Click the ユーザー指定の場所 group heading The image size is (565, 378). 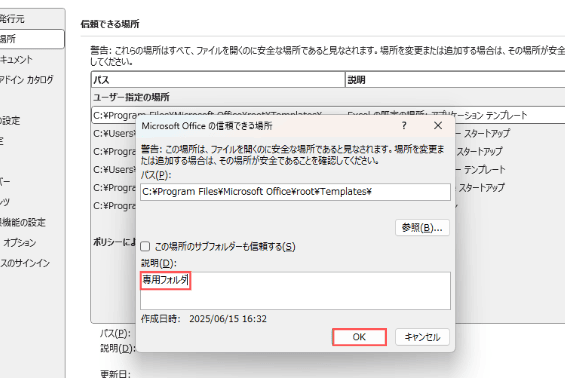coord(132,97)
